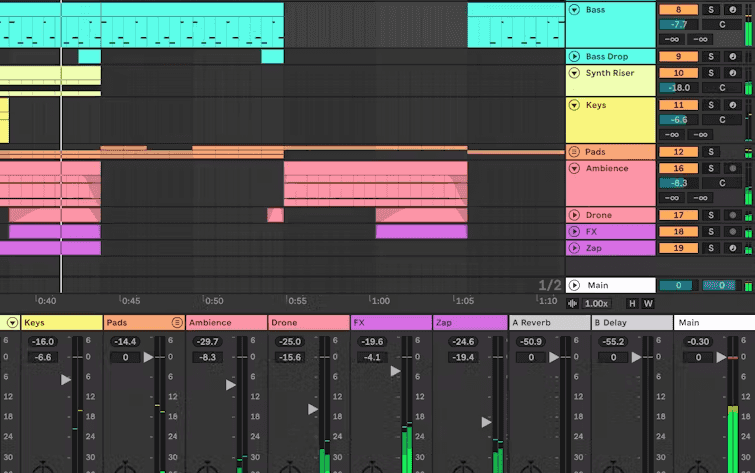The height and width of the screenshot is (473, 755).
Task: Click the Pads group icon in mixer
Action: point(177,323)
